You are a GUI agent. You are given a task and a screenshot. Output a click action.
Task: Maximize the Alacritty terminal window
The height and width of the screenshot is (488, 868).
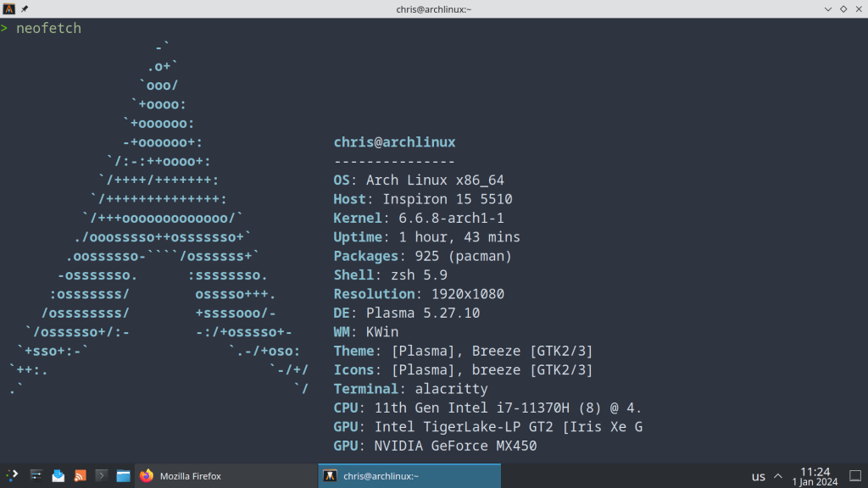click(843, 8)
